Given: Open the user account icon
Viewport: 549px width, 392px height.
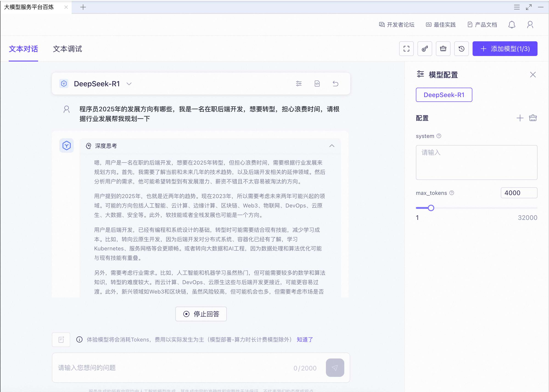Looking at the screenshot, I should [530, 25].
